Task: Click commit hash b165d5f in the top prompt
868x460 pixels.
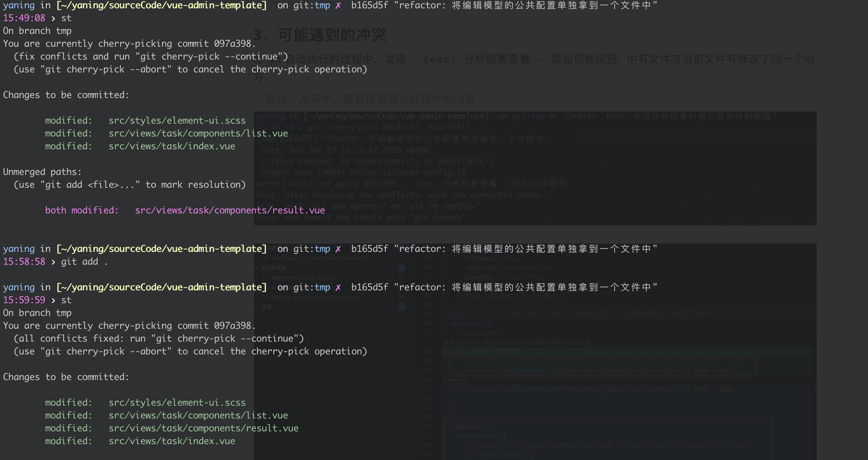Action: tap(370, 6)
